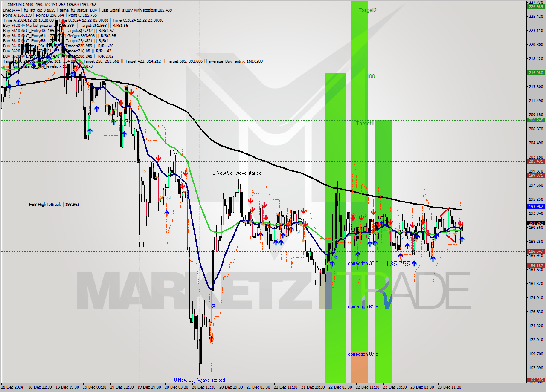Click the 181.320 price axis value
This screenshot has width=546, height=392.
click(536, 283)
